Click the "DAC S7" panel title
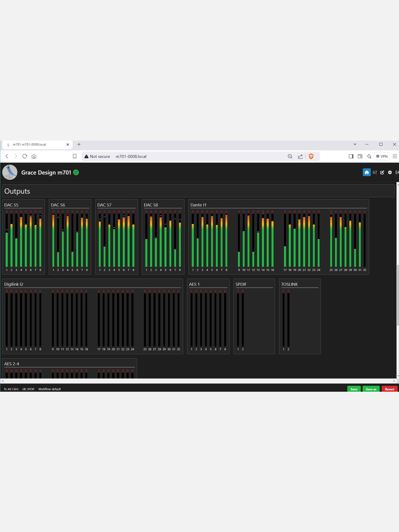The image size is (399, 532). [104, 205]
